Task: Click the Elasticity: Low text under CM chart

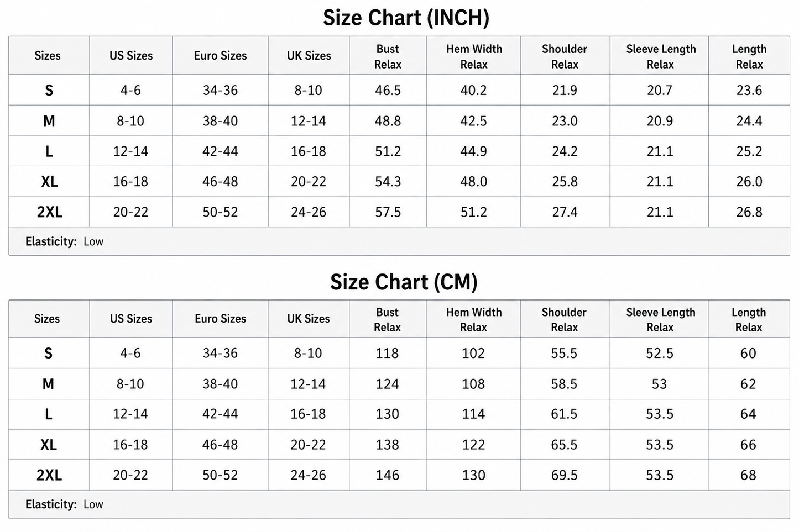Action: pos(64,504)
